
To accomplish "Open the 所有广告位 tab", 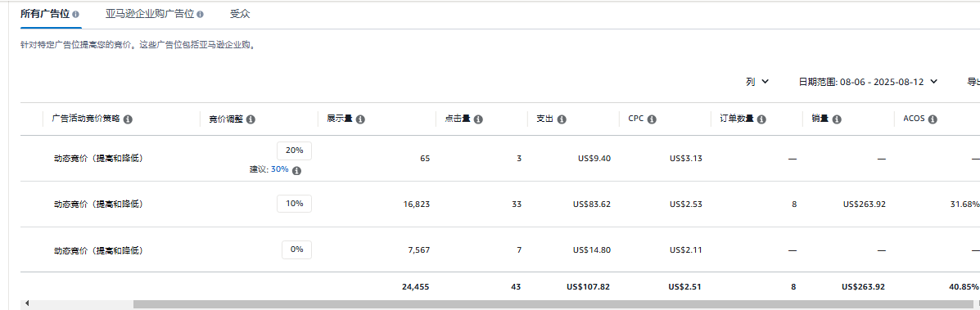I will (x=45, y=14).
